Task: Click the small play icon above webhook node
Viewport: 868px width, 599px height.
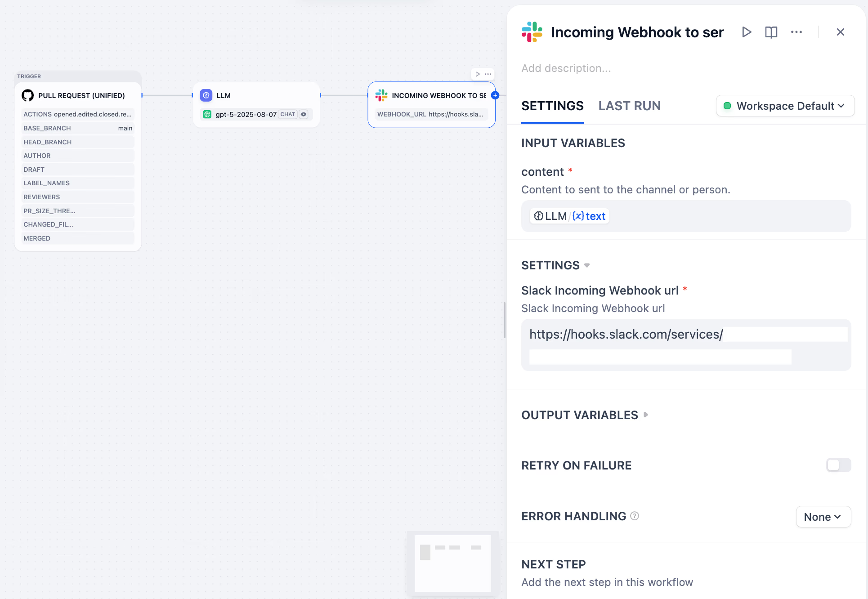Action: point(478,74)
